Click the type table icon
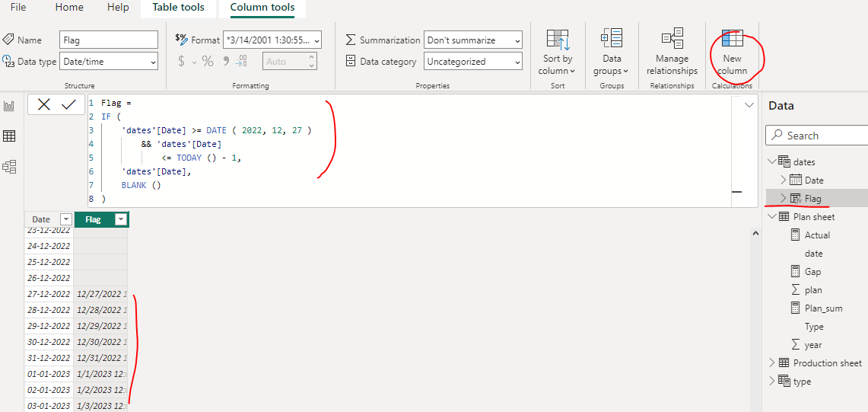The width and height of the screenshot is (868, 412). pyautogui.click(x=784, y=380)
